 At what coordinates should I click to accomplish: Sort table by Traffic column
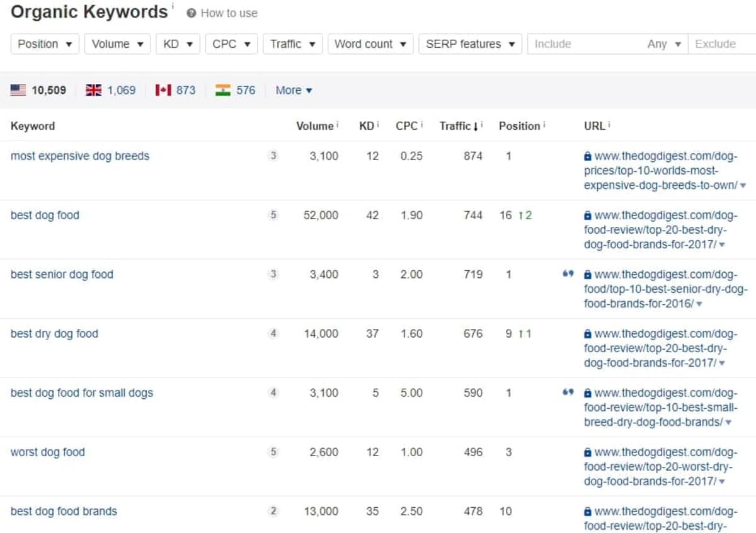[x=456, y=126]
